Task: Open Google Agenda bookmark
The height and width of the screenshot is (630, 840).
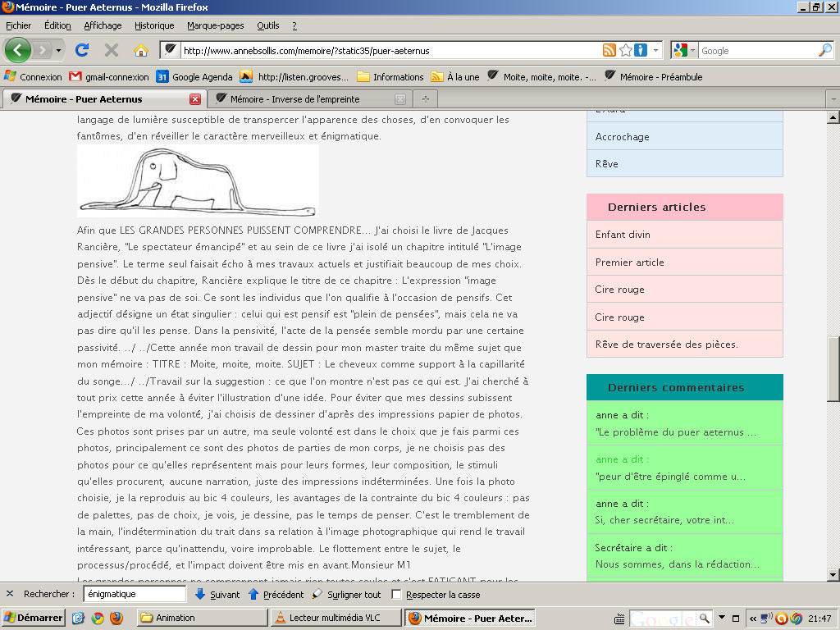Action: click(194, 76)
